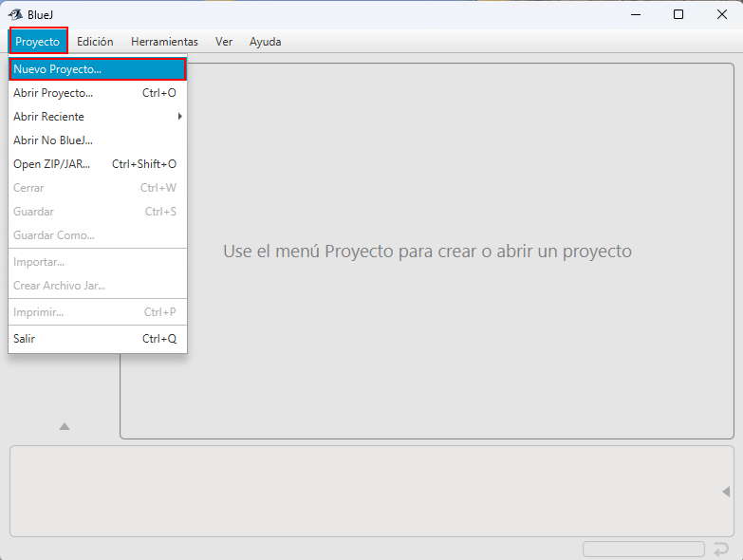This screenshot has width=743, height=560.
Task: Select Abrir No BlueJ... entry
Action: (x=98, y=140)
